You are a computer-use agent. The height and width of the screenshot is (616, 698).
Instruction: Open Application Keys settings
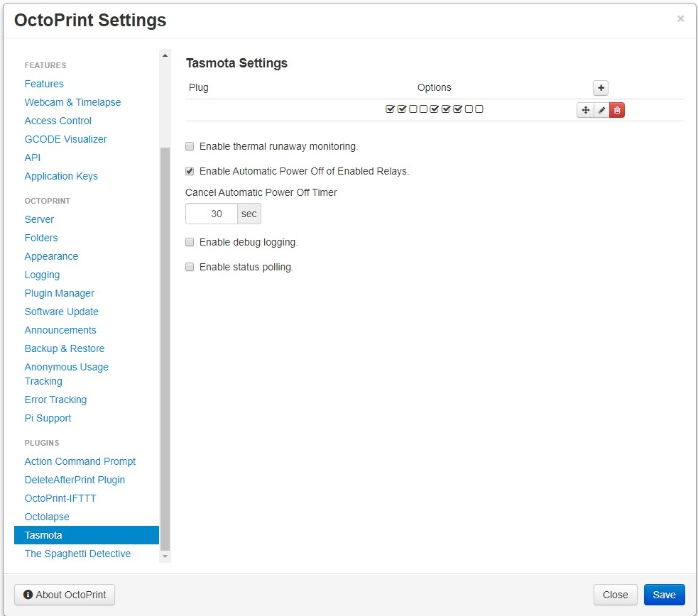pos(61,176)
